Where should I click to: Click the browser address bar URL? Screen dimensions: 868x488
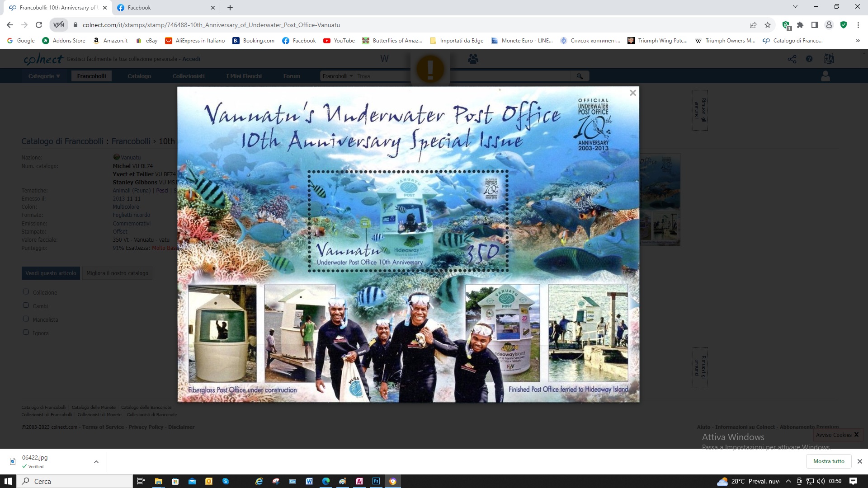pos(211,25)
